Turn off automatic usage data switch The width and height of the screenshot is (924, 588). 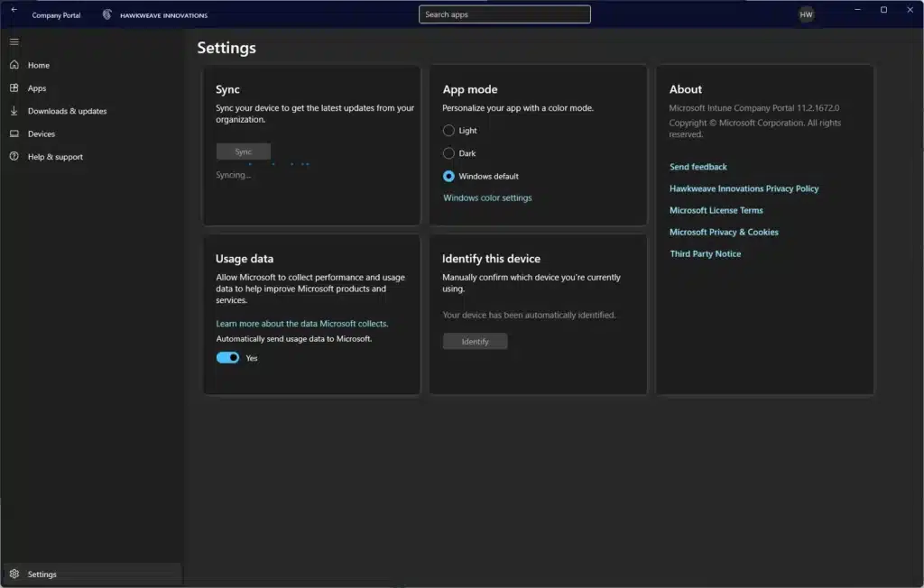coord(227,358)
